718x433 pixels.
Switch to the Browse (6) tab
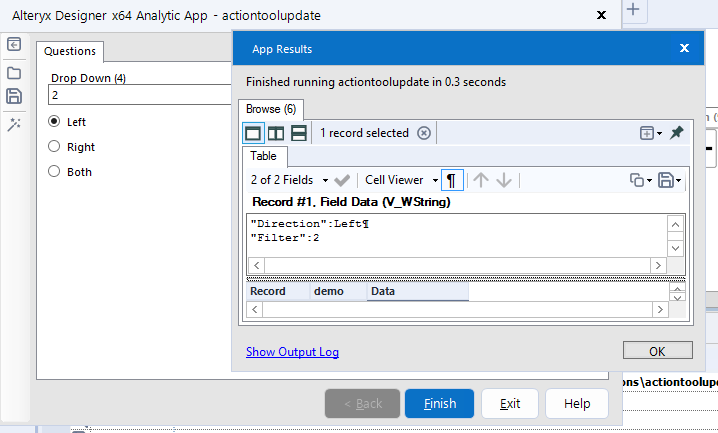pos(270,109)
